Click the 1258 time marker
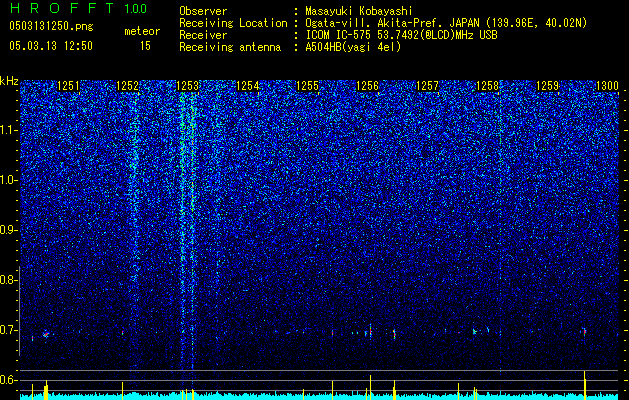Screen dimensions: 629x400 (x=487, y=85)
